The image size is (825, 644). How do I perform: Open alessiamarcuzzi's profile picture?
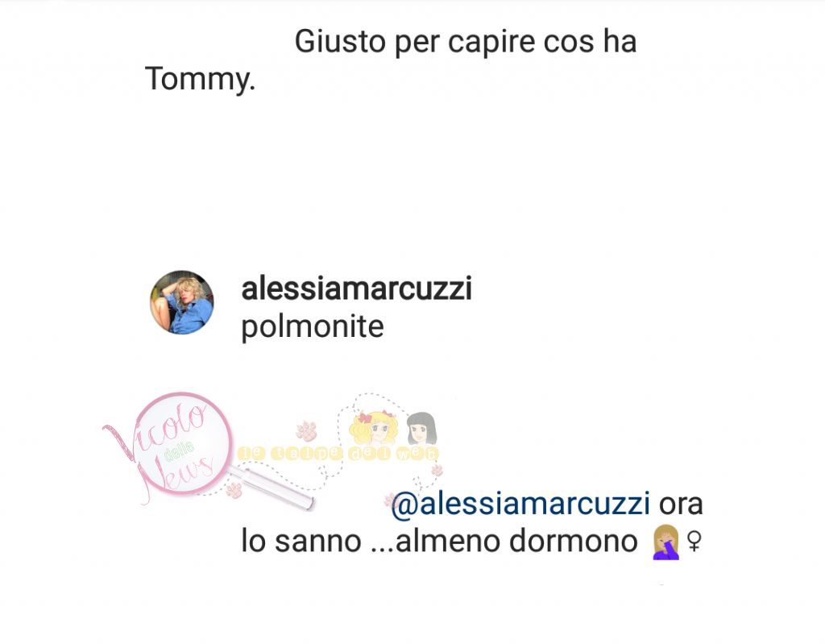tap(182, 302)
